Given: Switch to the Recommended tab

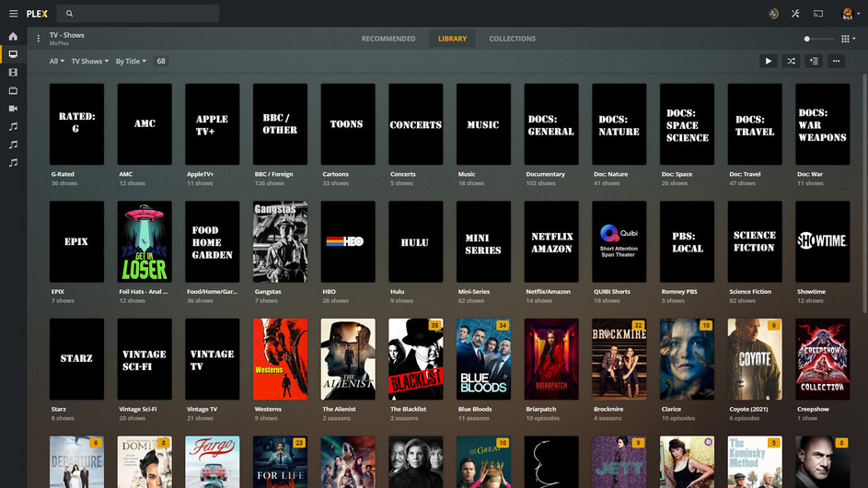Looking at the screenshot, I should (388, 39).
